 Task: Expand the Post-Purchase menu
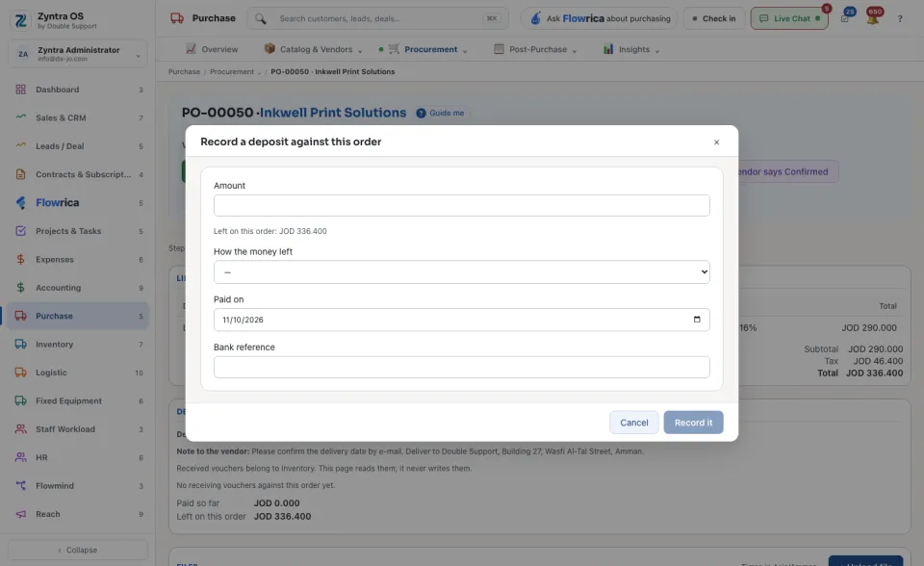coord(535,49)
